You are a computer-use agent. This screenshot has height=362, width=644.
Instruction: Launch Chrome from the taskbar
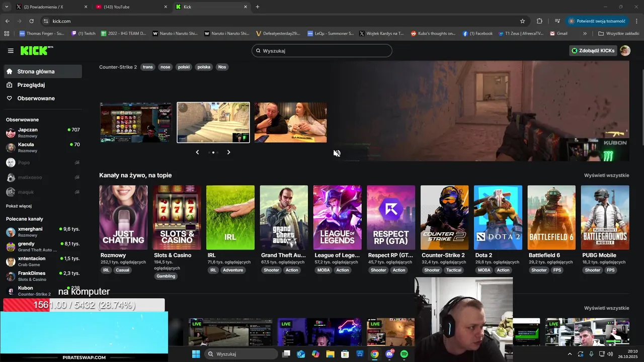click(375, 354)
